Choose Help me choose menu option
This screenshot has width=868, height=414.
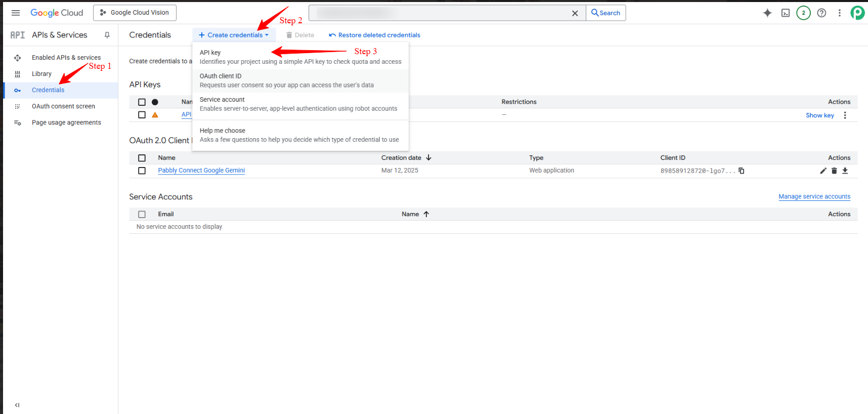point(300,135)
